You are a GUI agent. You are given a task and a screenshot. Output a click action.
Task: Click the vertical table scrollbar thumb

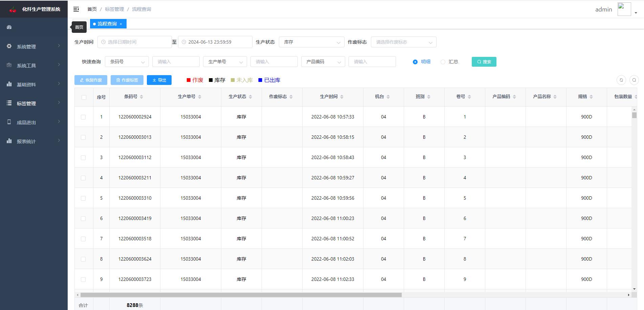pos(634,115)
